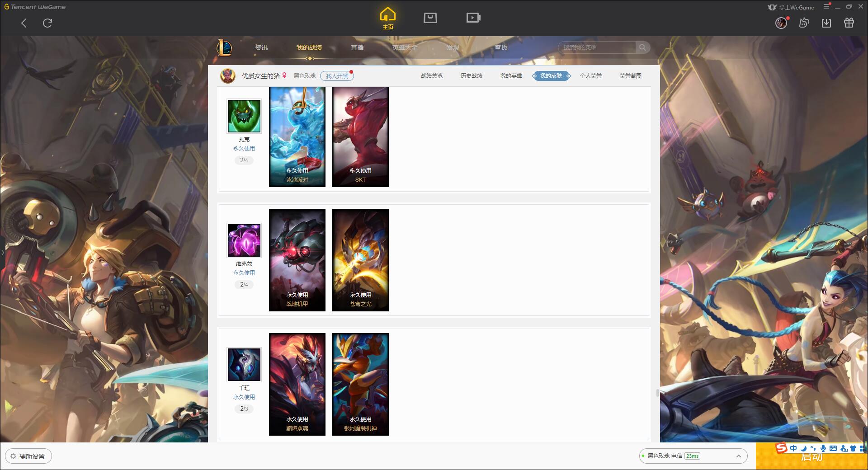Click the League of Legends logo

pos(224,47)
